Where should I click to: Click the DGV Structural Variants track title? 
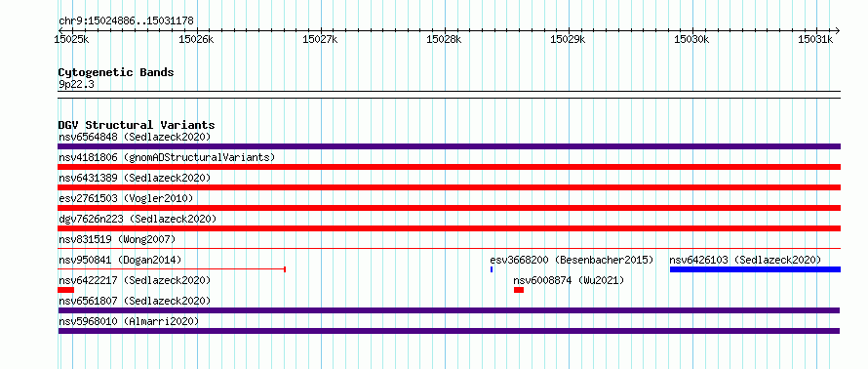pyautogui.click(x=137, y=125)
